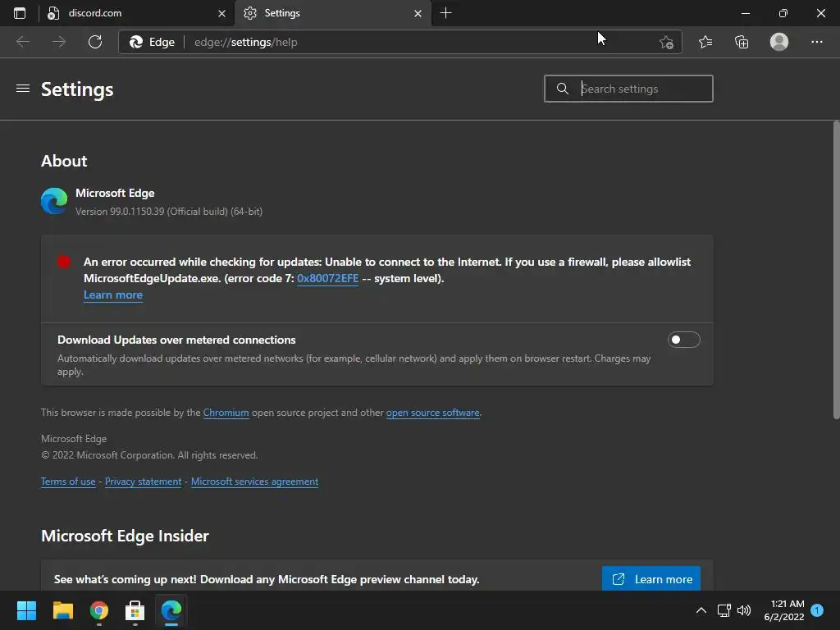The height and width of the screenshot is (630, 840).
Task: Open error code 0x80072EFE link
Action: [x=327, y=278]
